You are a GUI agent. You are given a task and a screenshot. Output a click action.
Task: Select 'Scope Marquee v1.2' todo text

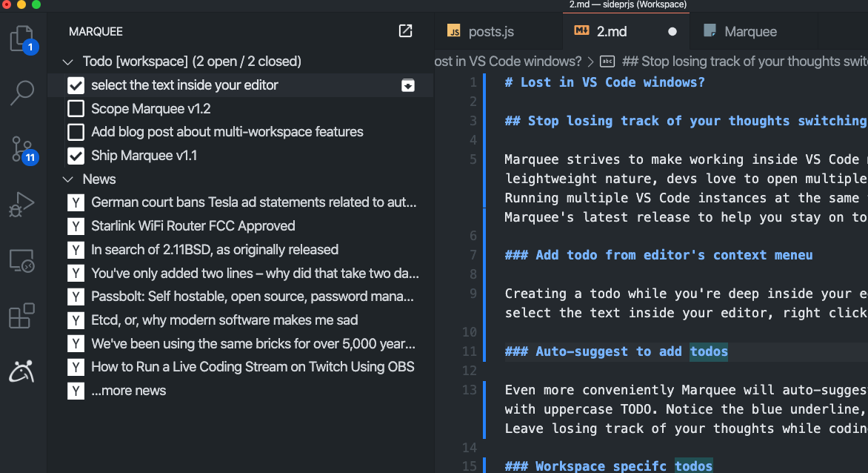coord(150,108)
